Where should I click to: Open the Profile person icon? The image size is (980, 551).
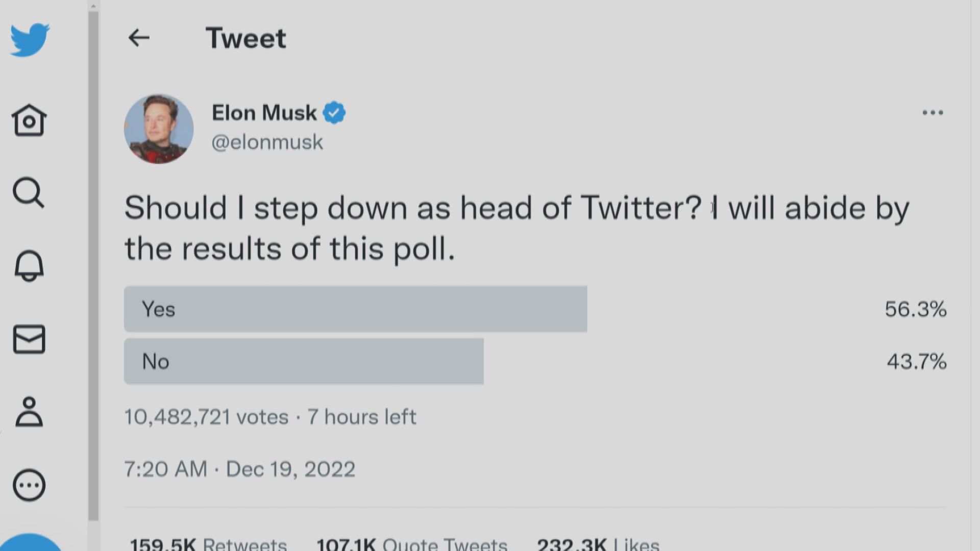[29, 412]
